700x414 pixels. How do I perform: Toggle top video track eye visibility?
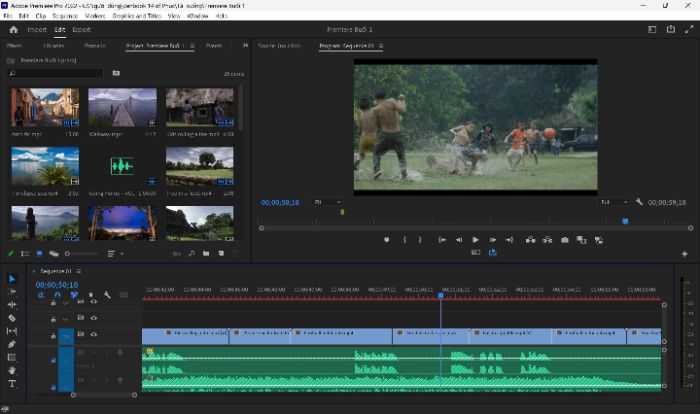pos(94,302)
